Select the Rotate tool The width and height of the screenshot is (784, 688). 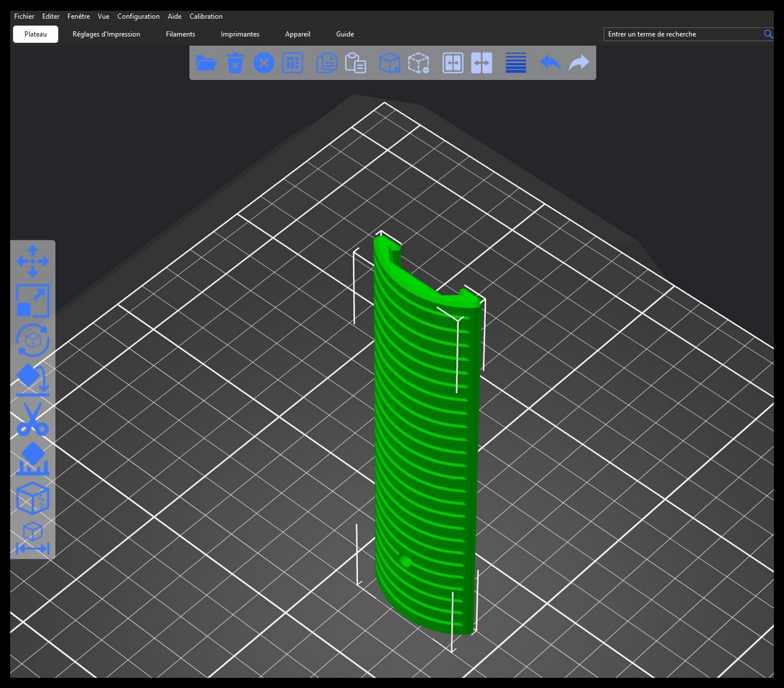click(33, 340)
